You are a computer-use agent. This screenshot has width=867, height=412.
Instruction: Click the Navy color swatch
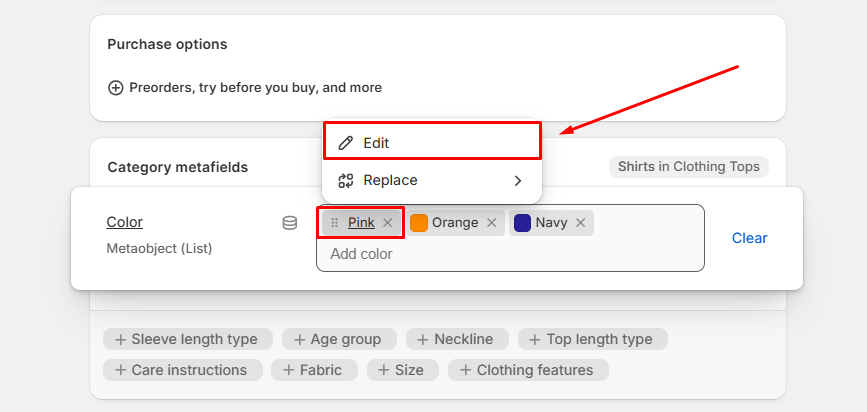point(522,223)
